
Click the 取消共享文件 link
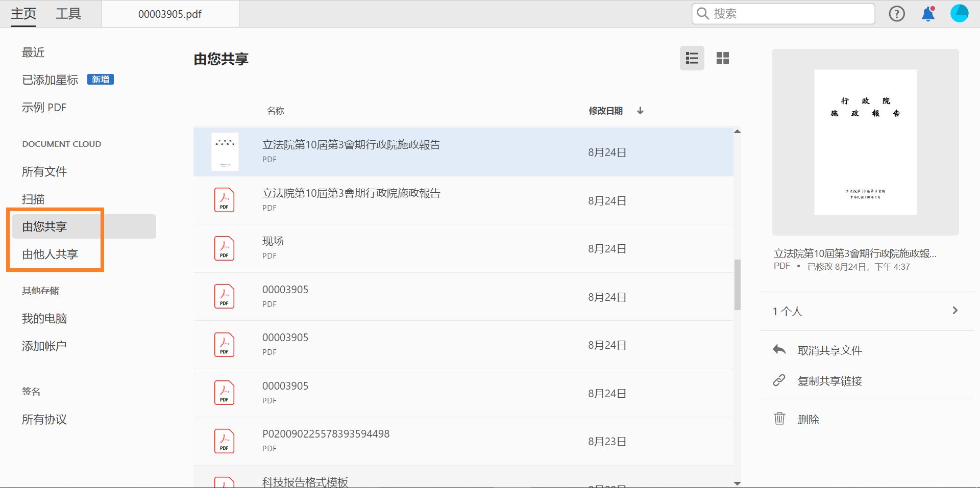(829, 350)
